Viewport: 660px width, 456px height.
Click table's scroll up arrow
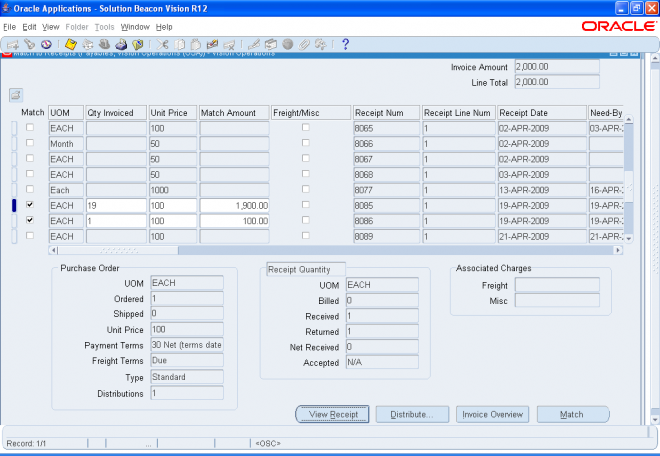pos(628,120)
